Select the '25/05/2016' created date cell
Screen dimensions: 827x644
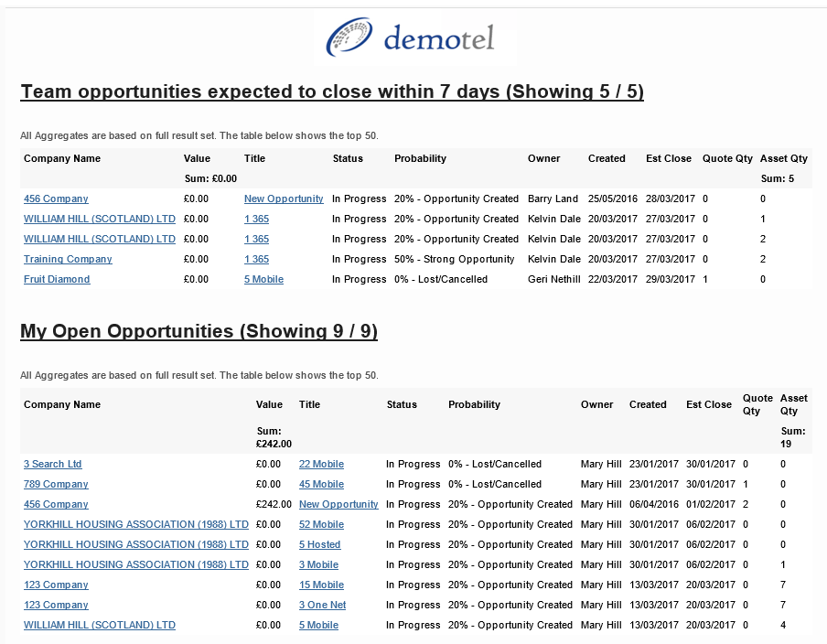(x=613, y=199)
